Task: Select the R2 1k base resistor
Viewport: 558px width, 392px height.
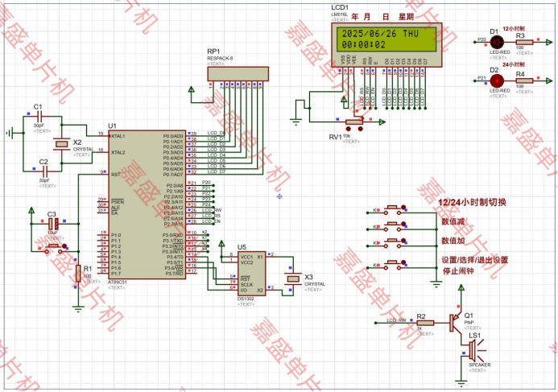Action: point(425,323)
